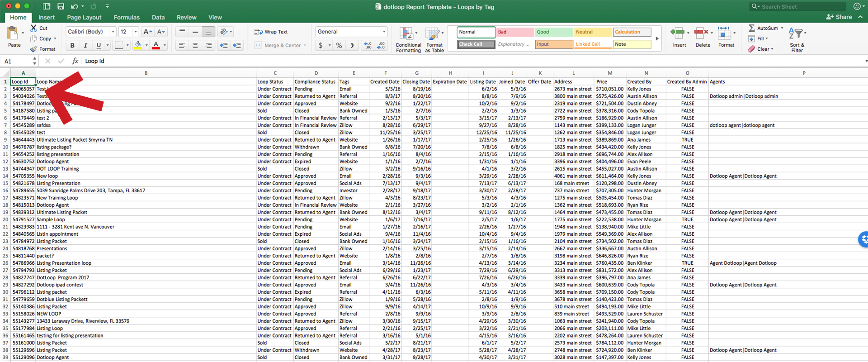Increase font size with the large A icon

[147, 32]
